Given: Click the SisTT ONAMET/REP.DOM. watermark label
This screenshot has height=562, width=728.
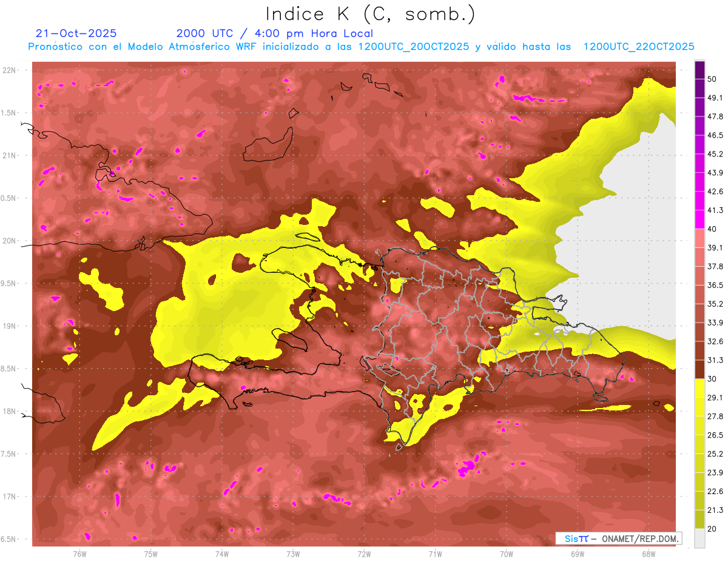Looking at the screenshot, I should tap(618, 538).
